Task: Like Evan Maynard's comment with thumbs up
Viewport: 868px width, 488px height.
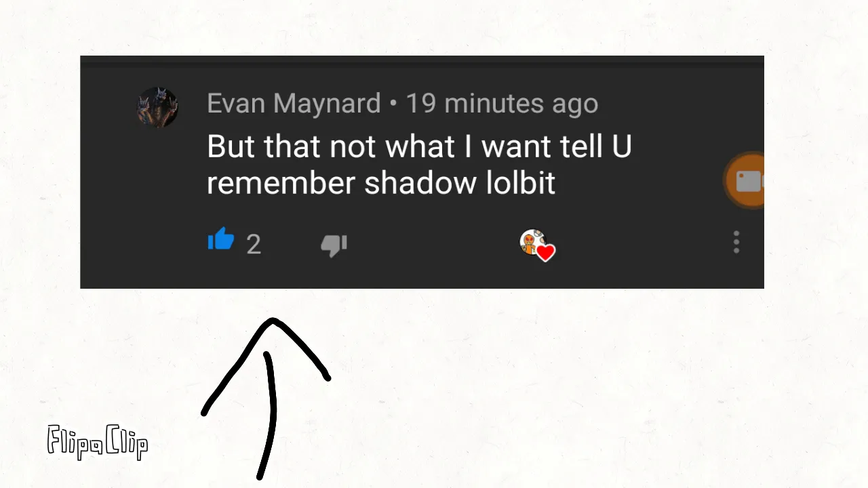Action: point(221,240)
